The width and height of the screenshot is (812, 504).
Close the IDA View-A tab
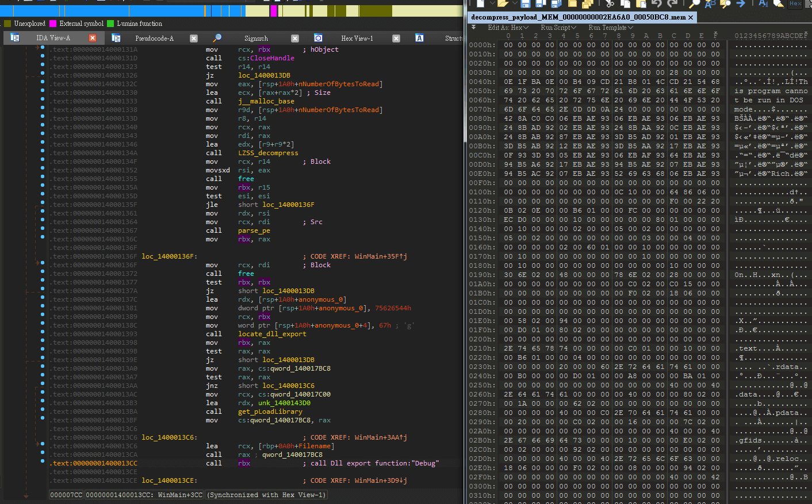click(x=92, y=38)
